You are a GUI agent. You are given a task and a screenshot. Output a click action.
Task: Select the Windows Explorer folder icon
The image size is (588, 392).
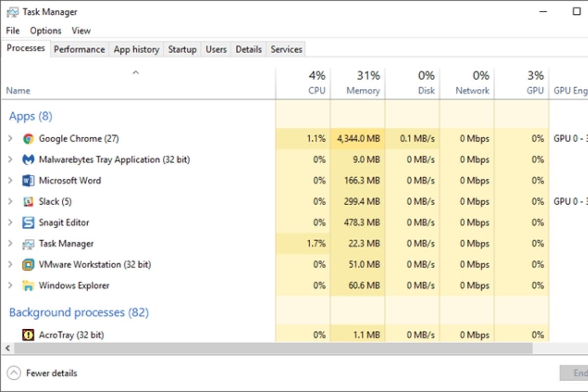(29, 285)
